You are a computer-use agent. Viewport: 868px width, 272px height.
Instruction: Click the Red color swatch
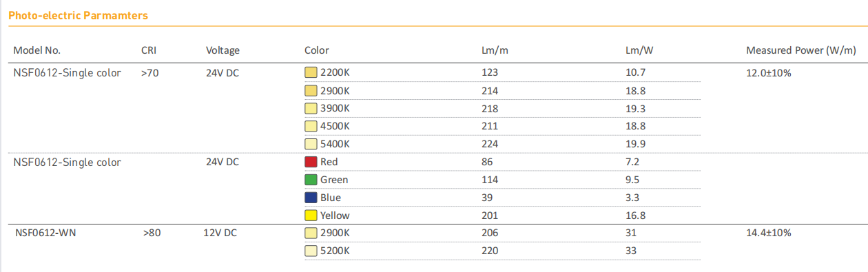pos(311,162)
